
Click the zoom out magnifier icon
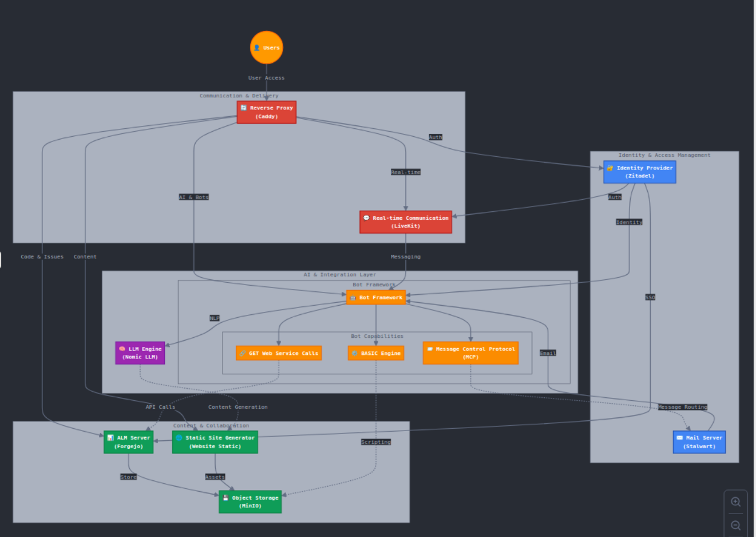click(735, 526)
